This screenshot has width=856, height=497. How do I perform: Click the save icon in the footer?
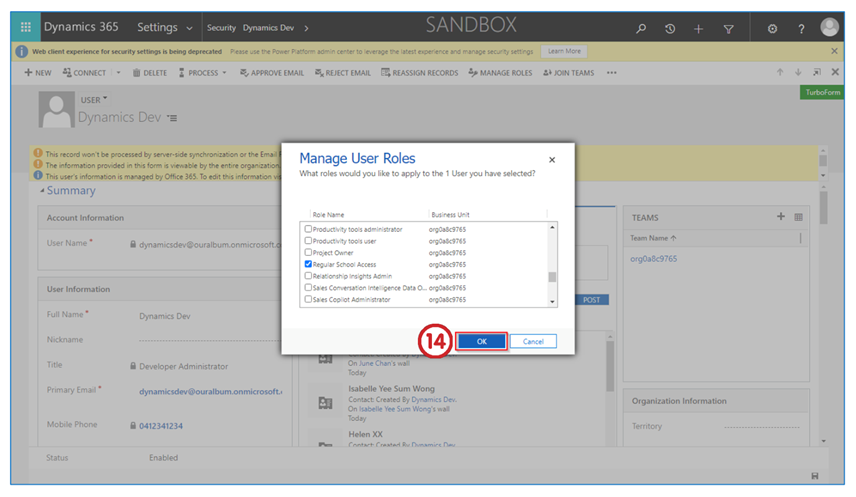(815, 475)
